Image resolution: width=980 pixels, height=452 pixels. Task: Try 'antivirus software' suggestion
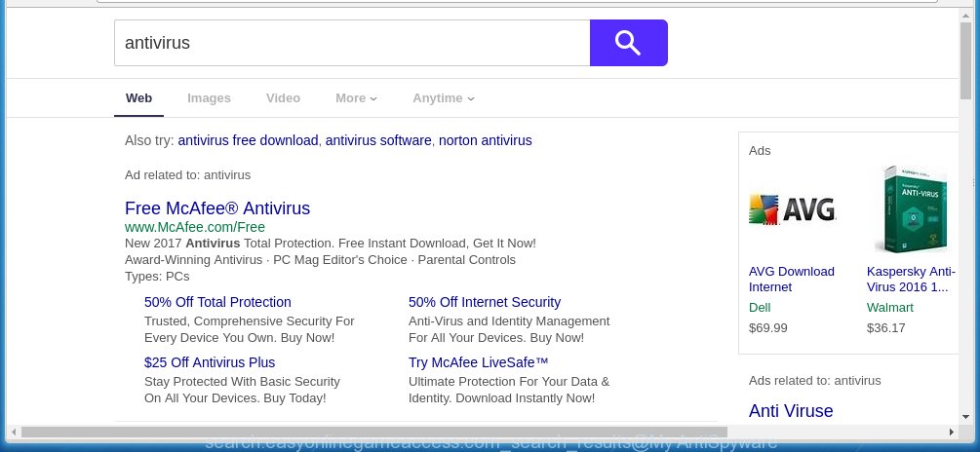click(378, 140)
